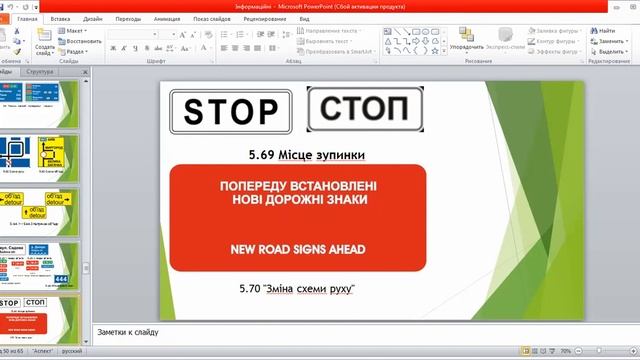Viewport: 640px width, 360px height.
Task: Open the Change Case Aa dropdown
Action: tap(185, 48)
